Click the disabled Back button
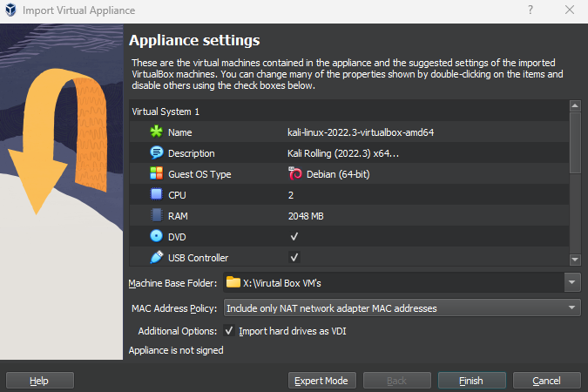The width and height of the screenshot is (588, 392). coord(396,381)
